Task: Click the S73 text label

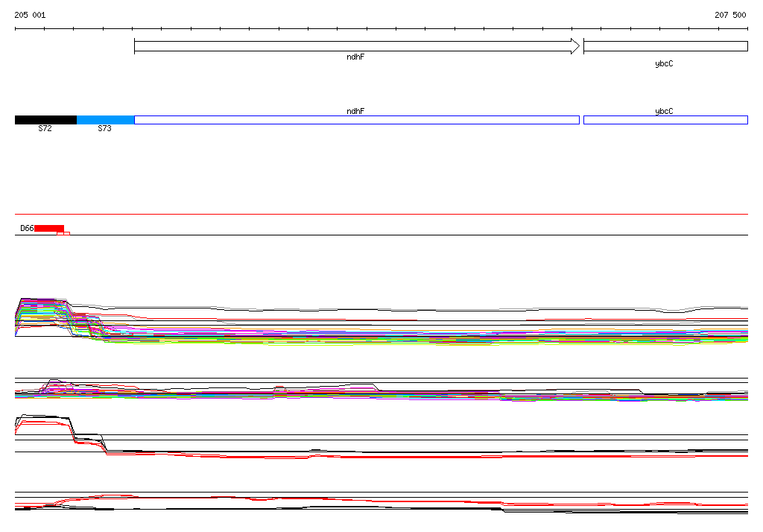Action: 105,129
